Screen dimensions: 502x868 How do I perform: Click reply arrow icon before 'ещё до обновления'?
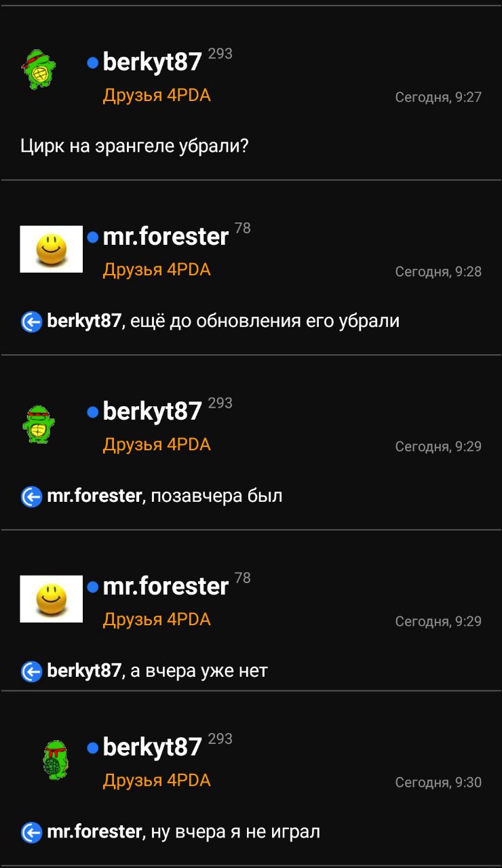[31, 321]
